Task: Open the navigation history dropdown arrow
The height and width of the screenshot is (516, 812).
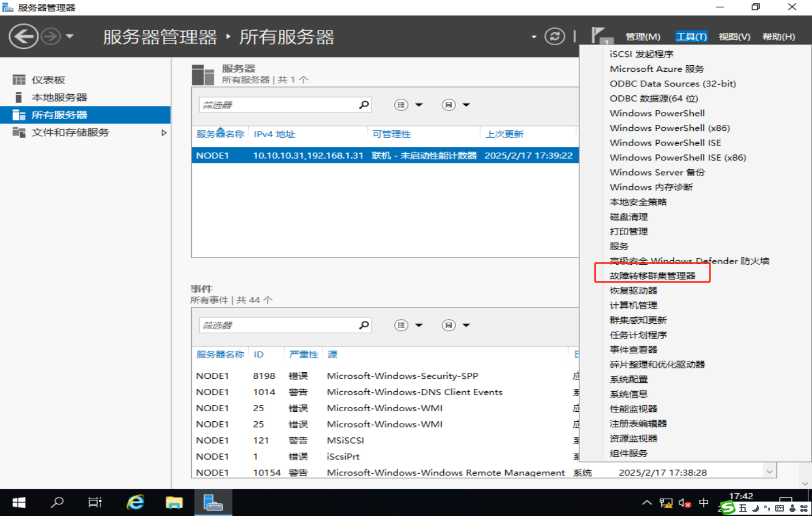Action: [x=70, y=37]
